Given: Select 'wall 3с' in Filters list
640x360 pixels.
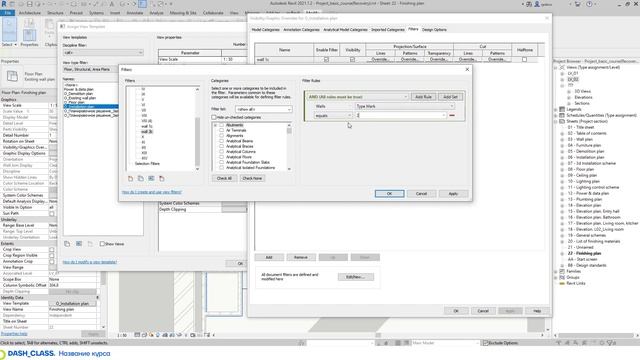Looking at the screenshot, I should [147, 132].
